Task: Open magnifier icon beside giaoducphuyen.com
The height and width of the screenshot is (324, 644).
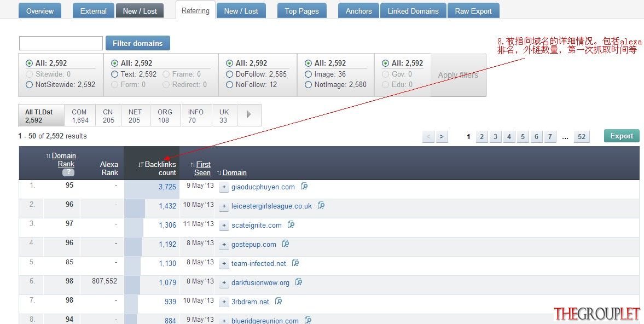Action: pos(304,187)
